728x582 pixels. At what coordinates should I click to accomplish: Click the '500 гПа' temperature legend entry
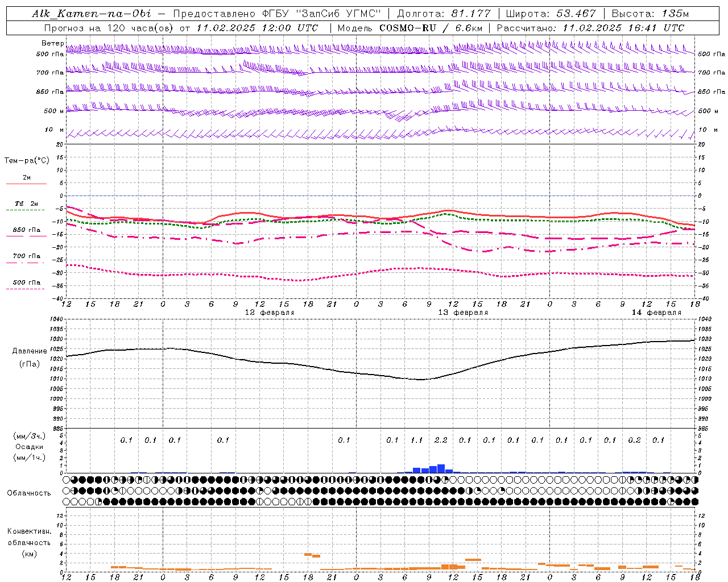tap(26, 282)
